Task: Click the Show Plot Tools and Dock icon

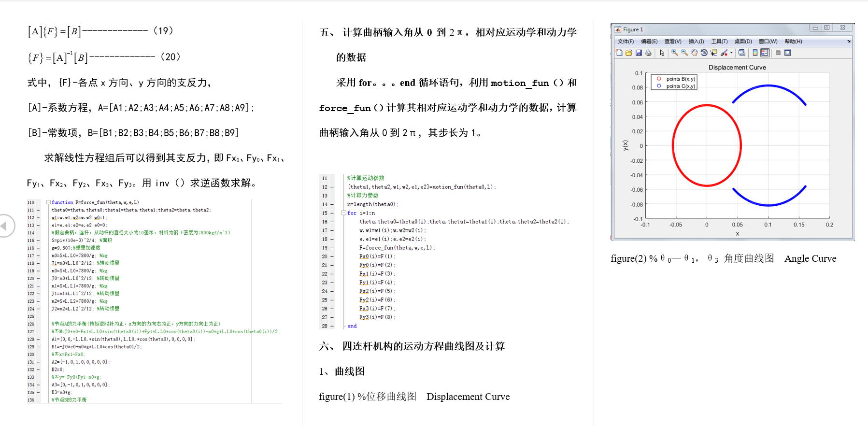Action: [788, 53]
